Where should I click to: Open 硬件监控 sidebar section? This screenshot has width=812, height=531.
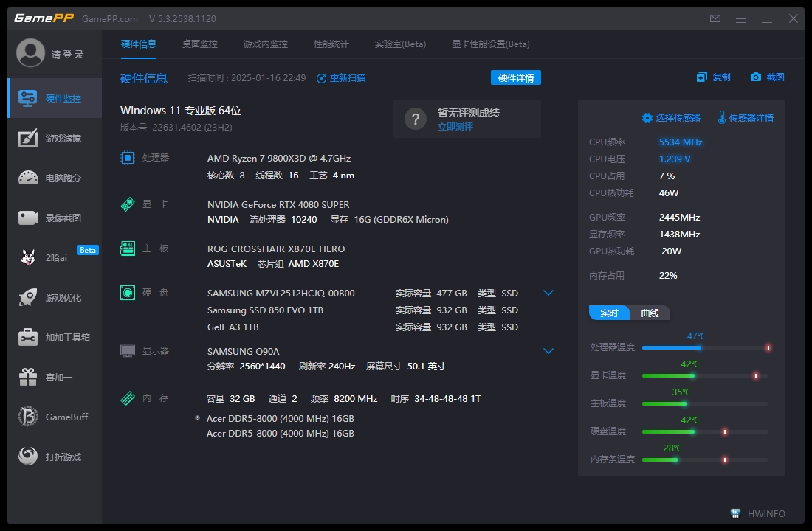pos(55,98)
